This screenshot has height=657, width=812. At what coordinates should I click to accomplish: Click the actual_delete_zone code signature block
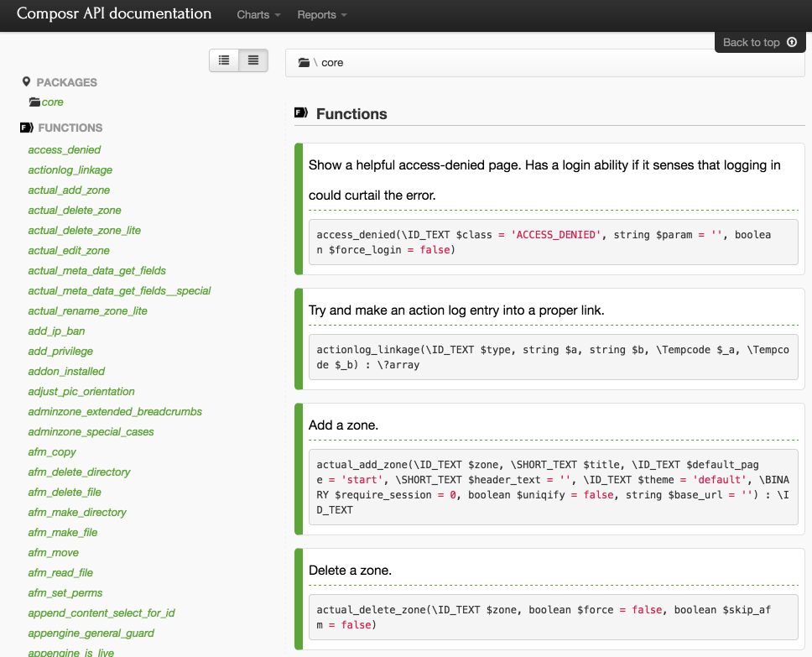553,617
